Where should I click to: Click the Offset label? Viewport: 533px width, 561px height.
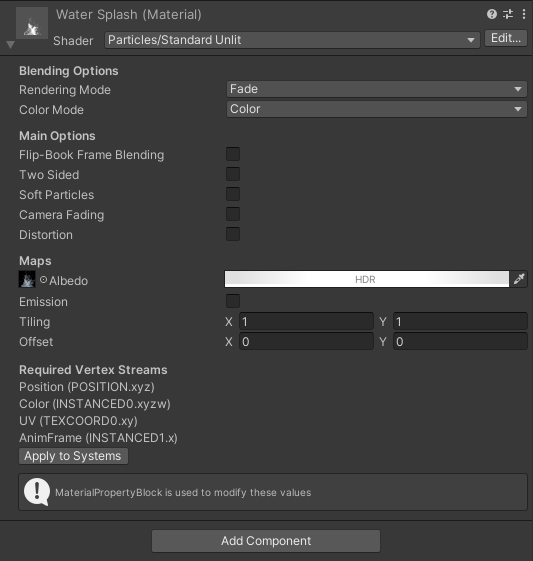(x=36, y=342)
